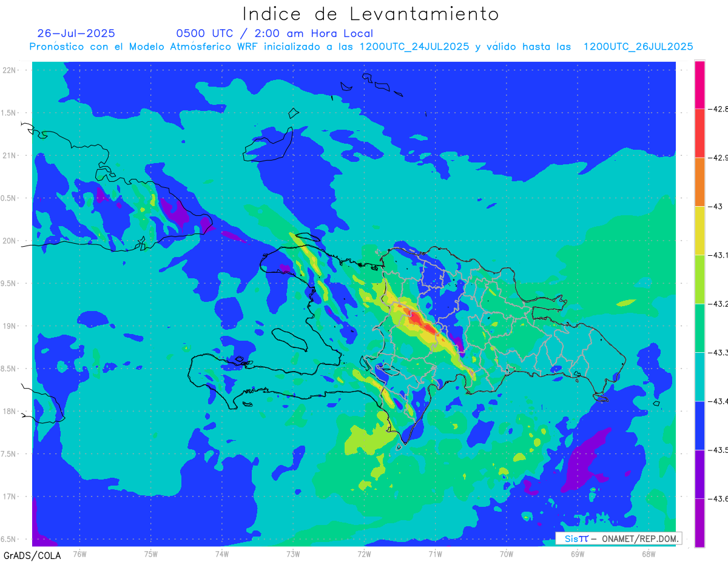The height and width of the screenshot is (562, 728).
Task: Click the '-42.9' legend value
Action: [x=719, y=158]
